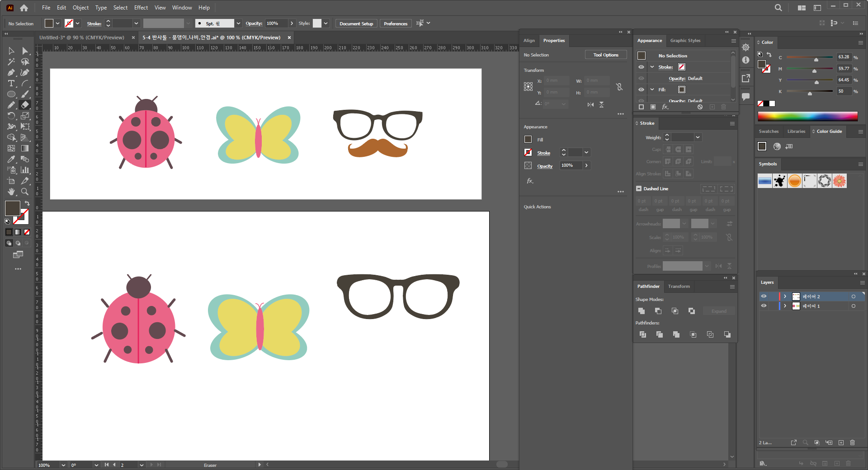Screen dimensions: 868x470
Task: Switch to the Align tab
Action: pos(529,41)
